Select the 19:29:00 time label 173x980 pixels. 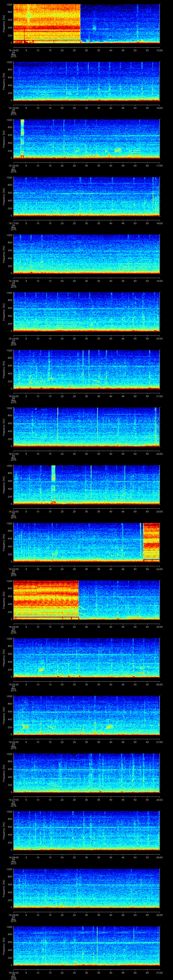pyautogui.click(x=13, y=915)
